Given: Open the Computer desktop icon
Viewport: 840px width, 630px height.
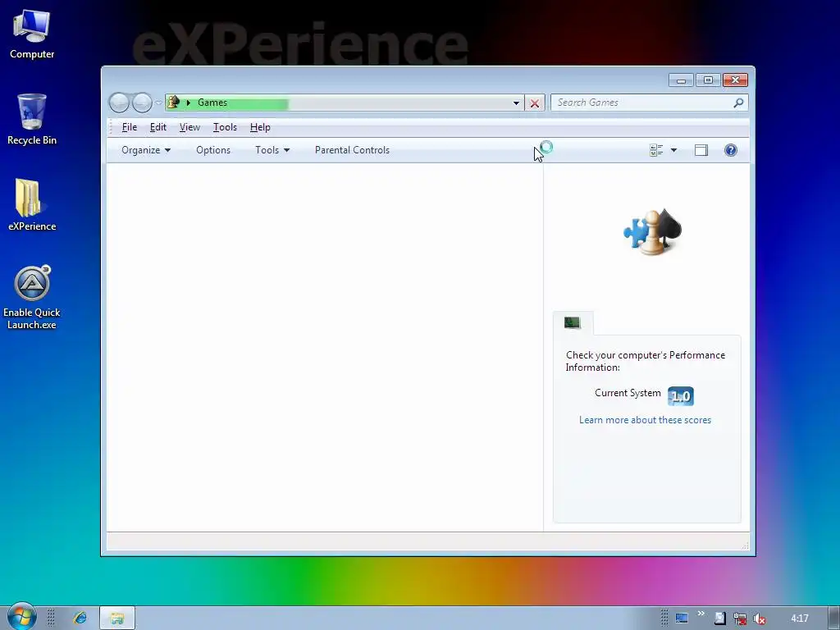Looking at the screenshot, I should point(32,34).
